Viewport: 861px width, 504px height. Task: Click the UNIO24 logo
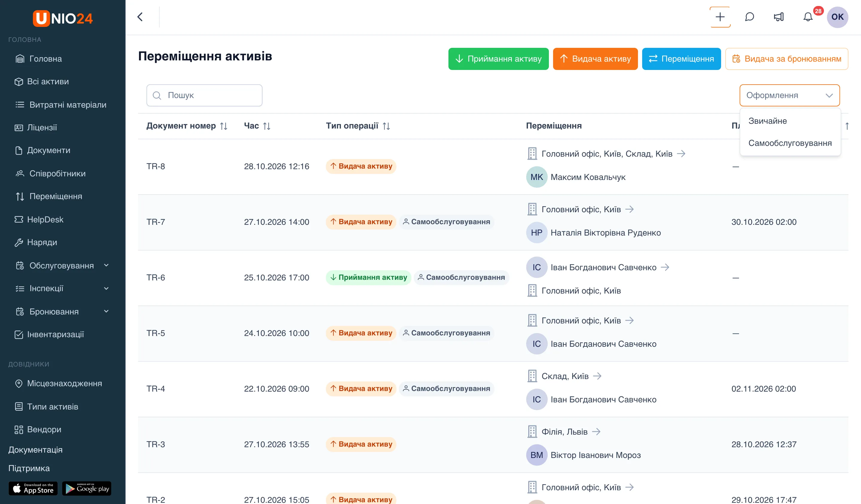(62, 18)
